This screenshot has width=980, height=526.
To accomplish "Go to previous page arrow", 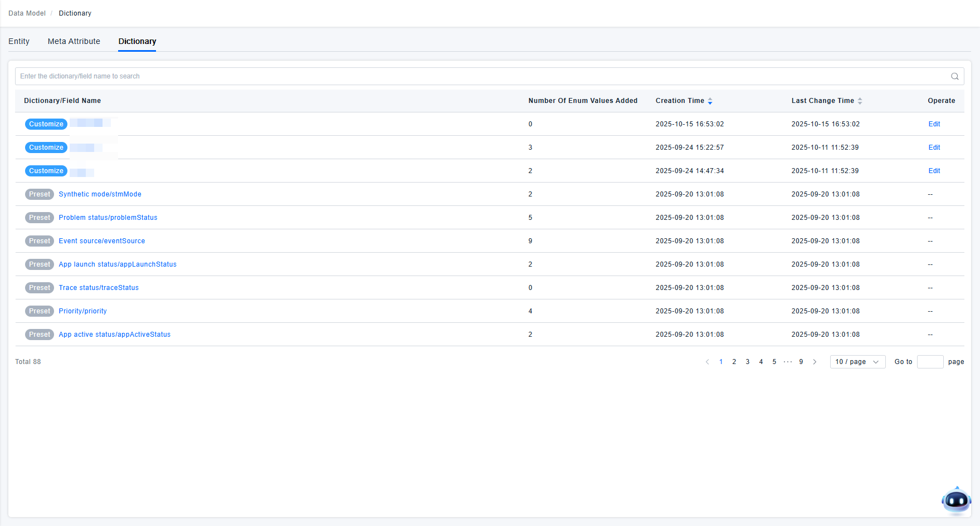I will point(708,362).
